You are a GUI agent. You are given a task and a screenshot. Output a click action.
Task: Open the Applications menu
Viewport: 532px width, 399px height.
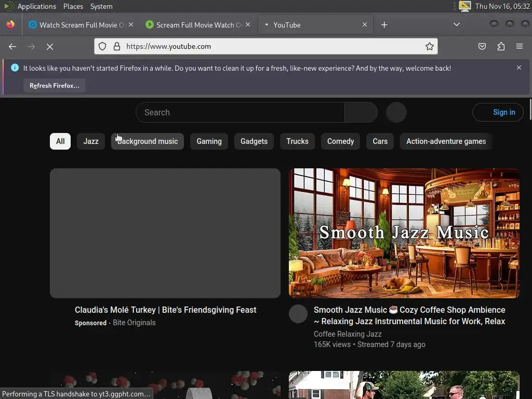pyautogui.click(x=37, y=6)
